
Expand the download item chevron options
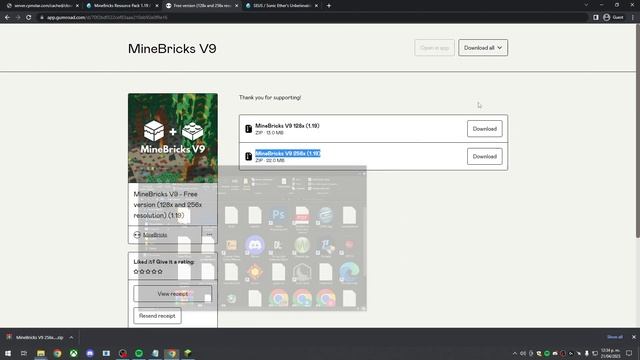pyautogui.click(x=71, y=338)
